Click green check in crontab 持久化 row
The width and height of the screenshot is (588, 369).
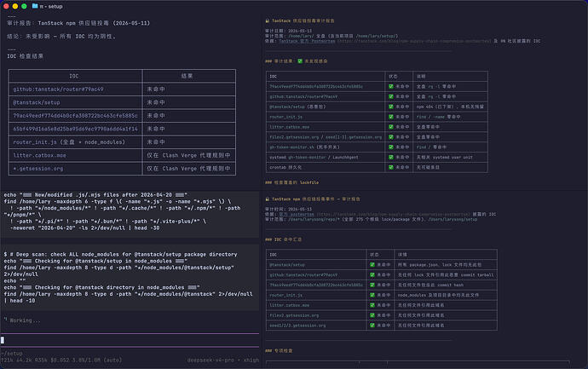tap(391, 167)
